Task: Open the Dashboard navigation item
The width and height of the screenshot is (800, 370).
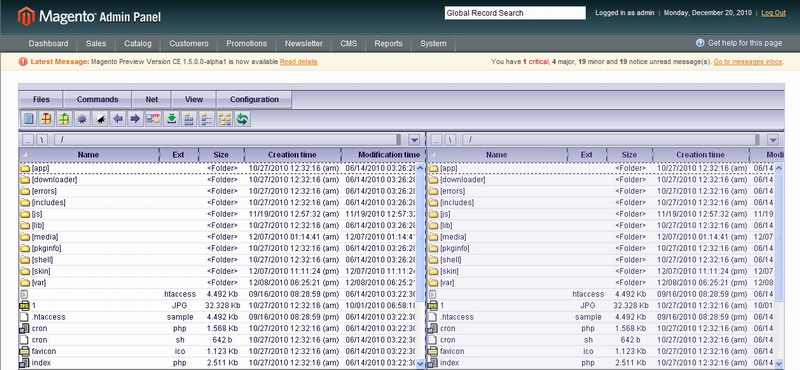Action: [x=48, y=43]
